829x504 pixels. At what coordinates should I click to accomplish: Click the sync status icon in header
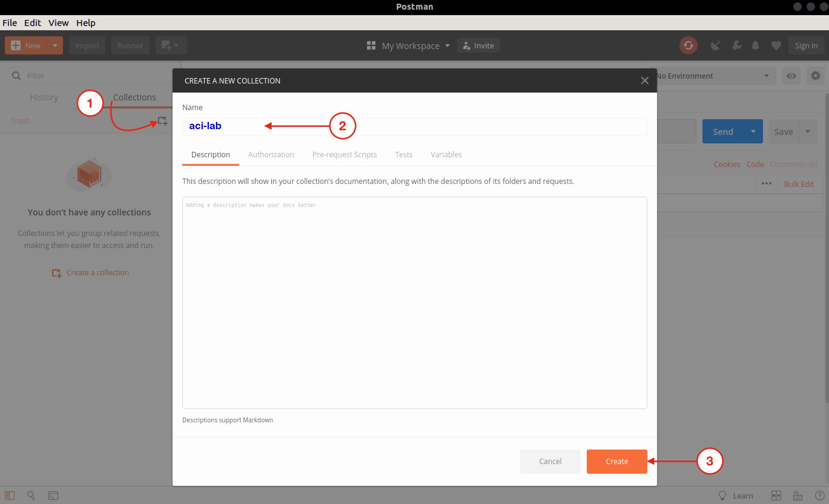tap(688, 45)
